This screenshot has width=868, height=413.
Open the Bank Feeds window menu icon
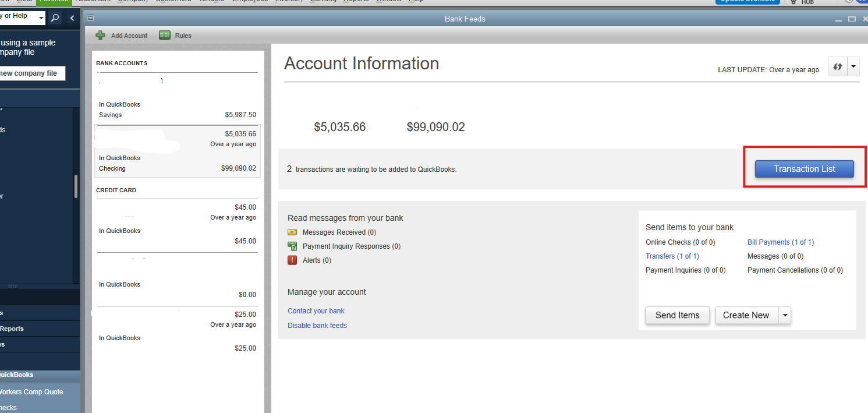point(91,19)
